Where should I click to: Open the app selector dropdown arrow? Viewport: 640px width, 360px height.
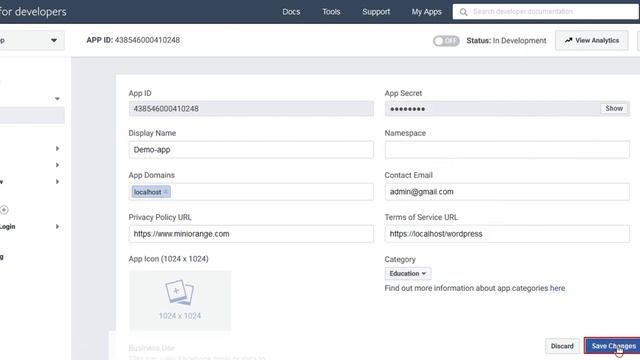click(54, 40)
